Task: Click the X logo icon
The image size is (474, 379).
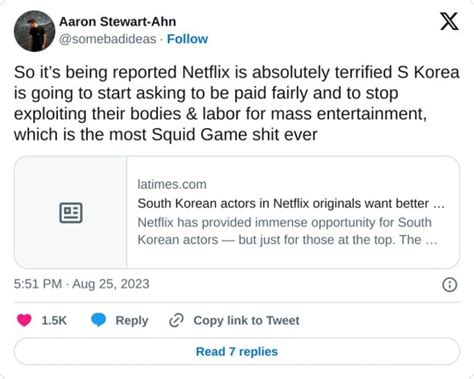Action: (449, 21)
